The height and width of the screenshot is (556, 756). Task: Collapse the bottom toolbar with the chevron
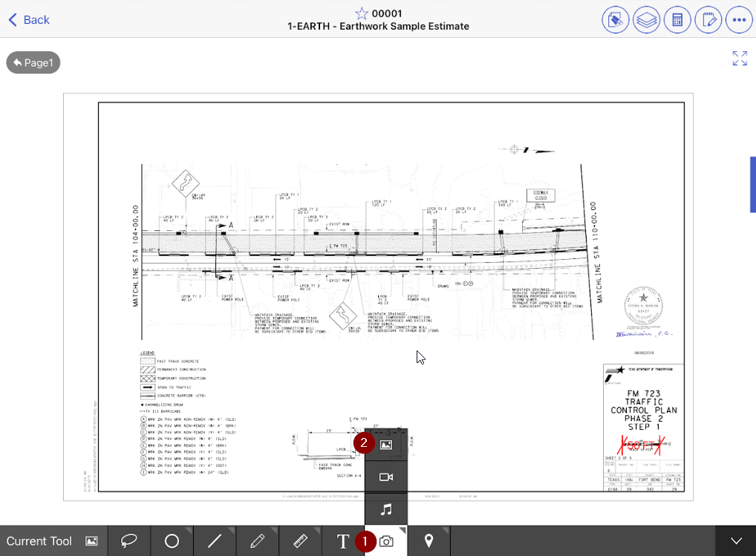coord(735,540)
